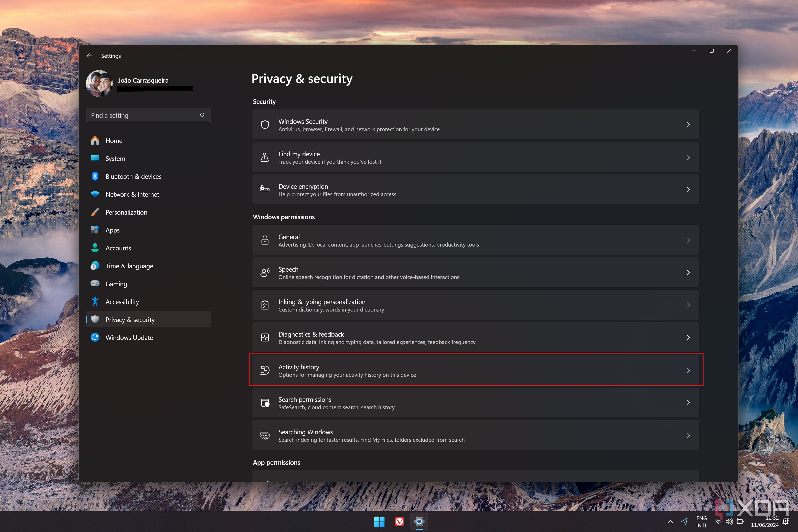Click Settings gear in taskbar

(419, 522)
